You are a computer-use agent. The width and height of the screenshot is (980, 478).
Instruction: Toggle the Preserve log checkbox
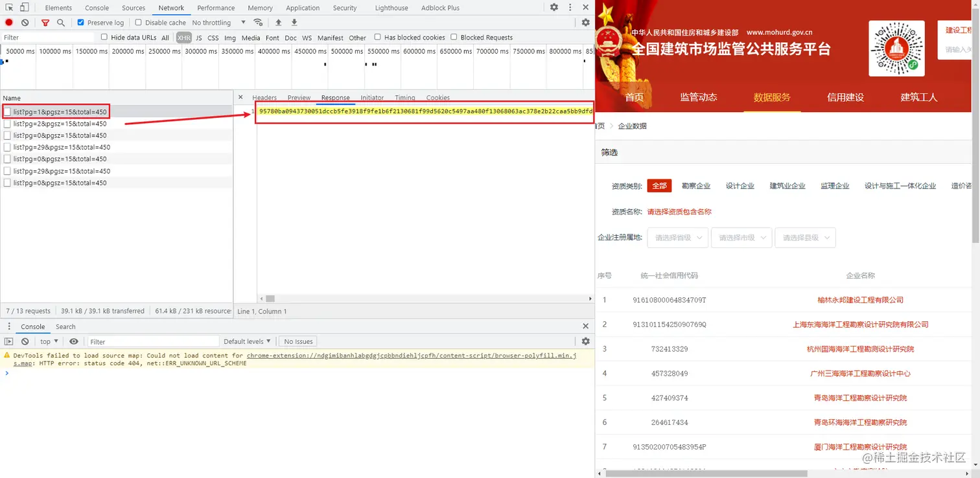[80, 22]
